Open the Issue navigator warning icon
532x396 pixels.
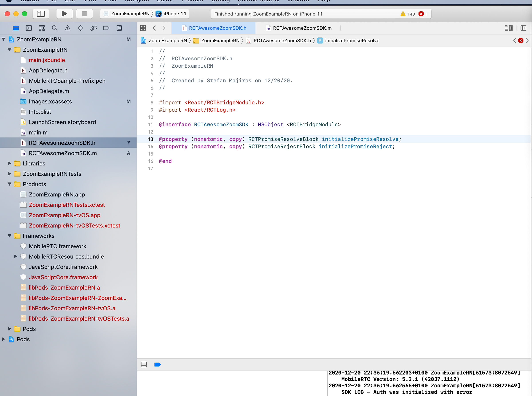pyautogui.click(x=68, y=28)
